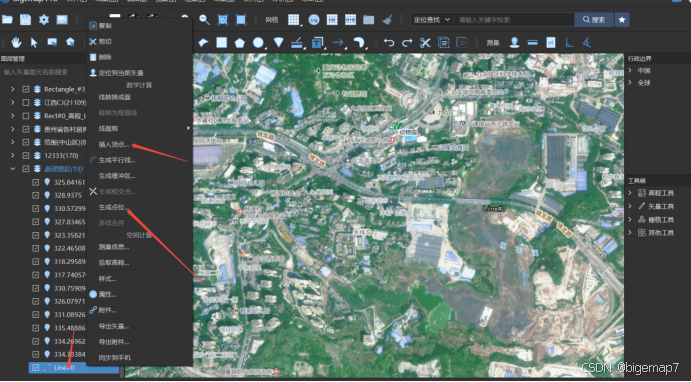Viewport: 691px width, 382px height.
Task: Click the vector element name search field
Action: pos(44,72)
